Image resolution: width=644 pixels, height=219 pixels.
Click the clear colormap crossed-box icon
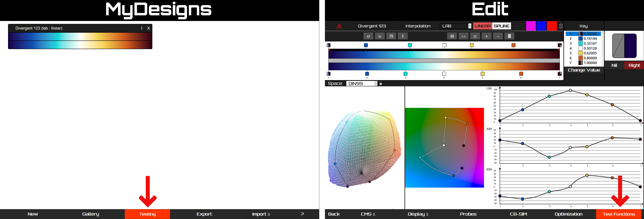tap(452, 36)
